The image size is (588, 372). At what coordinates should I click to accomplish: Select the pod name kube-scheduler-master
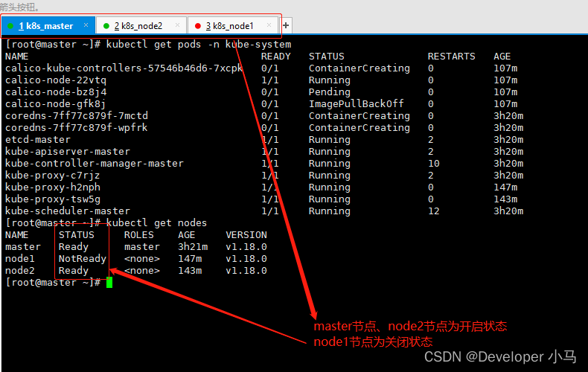point(68,211)
